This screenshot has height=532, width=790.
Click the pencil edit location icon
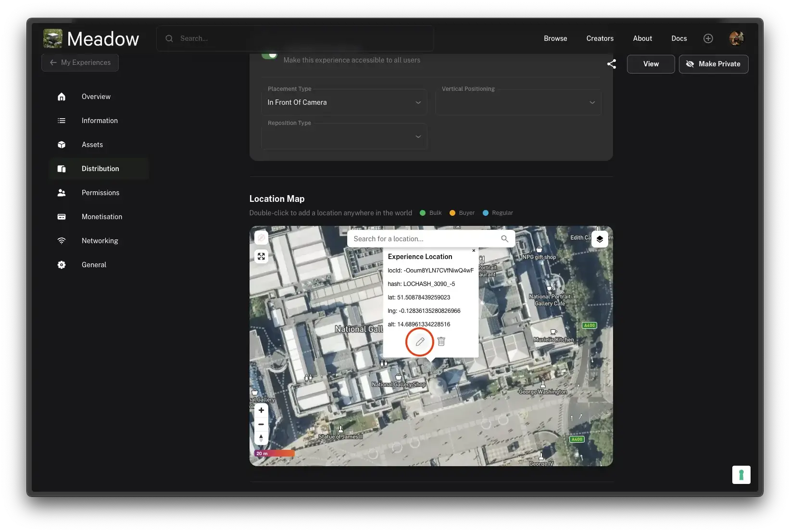click(x=420, y=342)
